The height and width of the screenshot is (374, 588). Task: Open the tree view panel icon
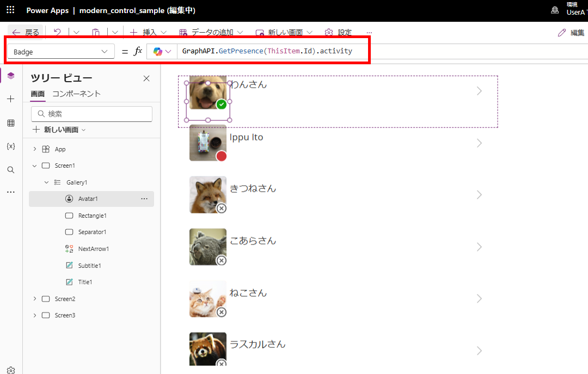[x=10, y=75]
